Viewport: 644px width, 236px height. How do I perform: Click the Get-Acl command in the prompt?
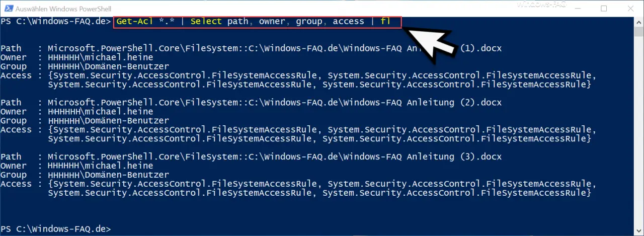(x=135, y=21)
